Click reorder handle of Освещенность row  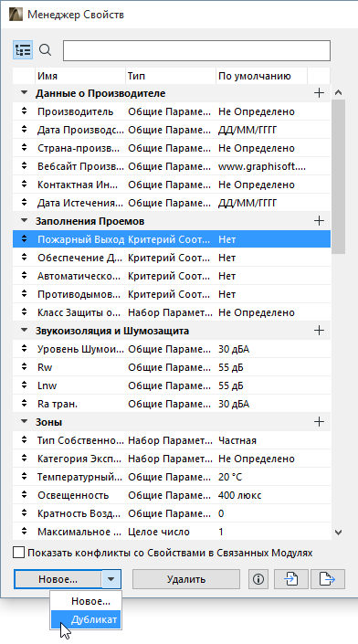coord(25,495)
